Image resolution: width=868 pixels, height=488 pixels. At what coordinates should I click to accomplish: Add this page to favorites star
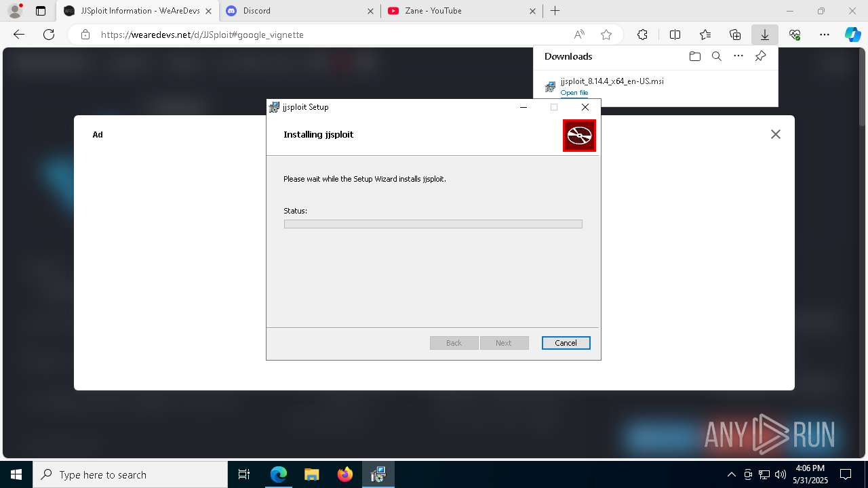point(606,35)
